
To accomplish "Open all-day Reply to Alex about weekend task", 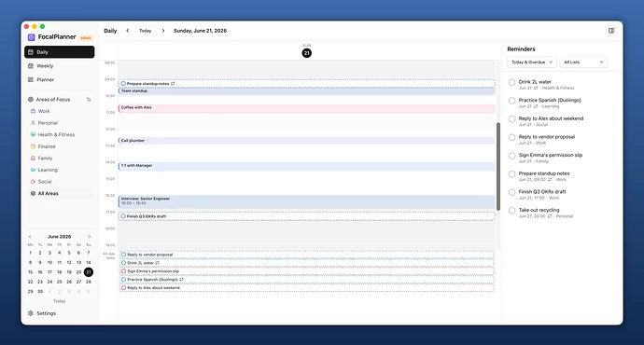I will click(x=307, y=288).
